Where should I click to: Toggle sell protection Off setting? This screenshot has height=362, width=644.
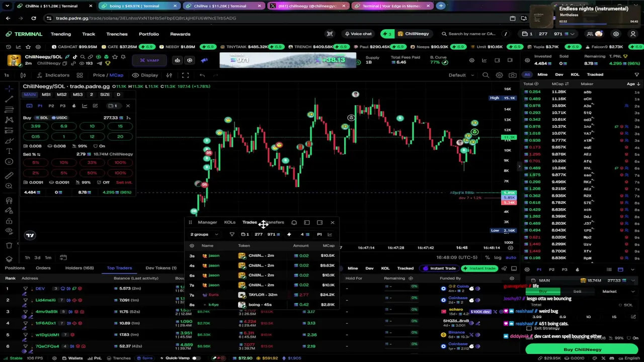pyautogui.click(x=103, y=183)
